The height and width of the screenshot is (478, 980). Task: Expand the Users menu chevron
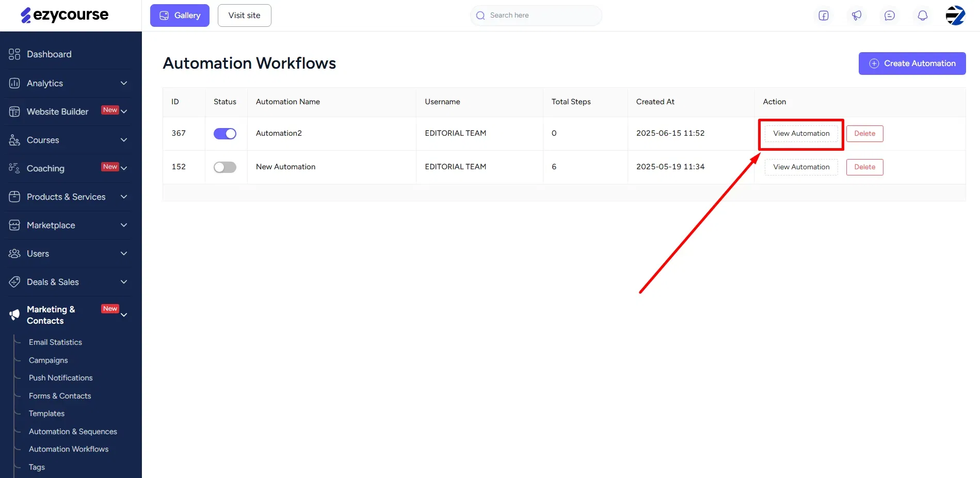pyautogui.click(x=124, y=253)
